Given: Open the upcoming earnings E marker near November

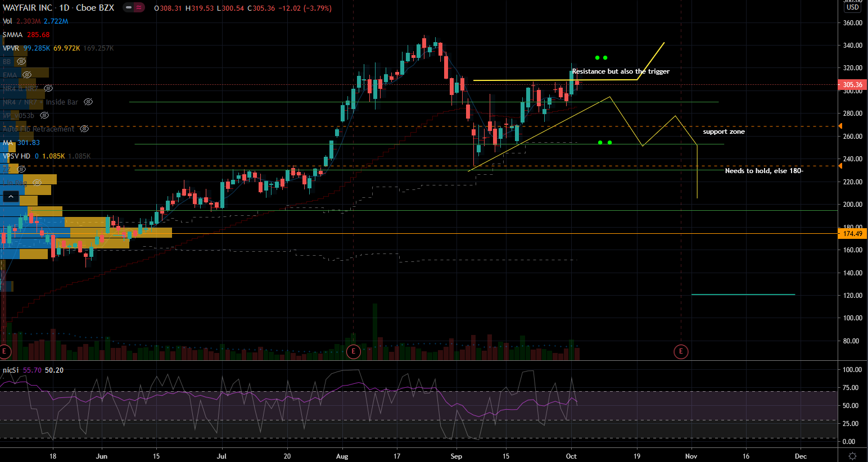Looking at the screenshot, I should (x=681, y=352).
